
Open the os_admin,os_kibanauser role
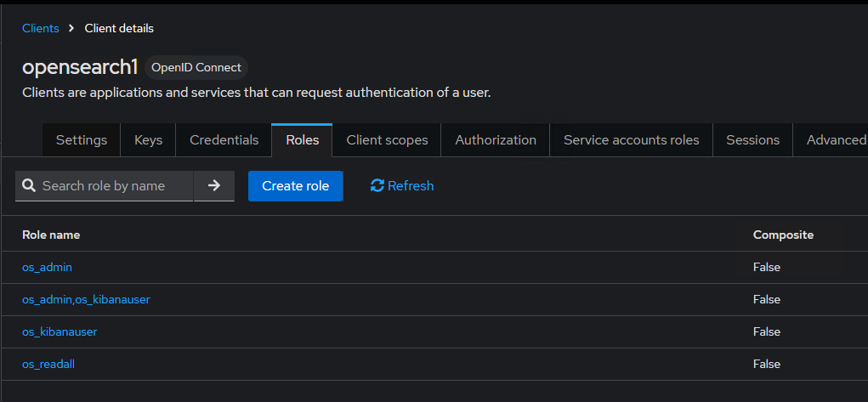[86, 299]
